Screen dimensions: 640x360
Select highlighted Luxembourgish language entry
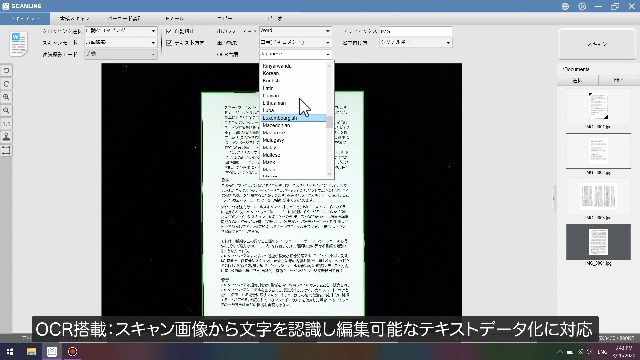(293, 118)
